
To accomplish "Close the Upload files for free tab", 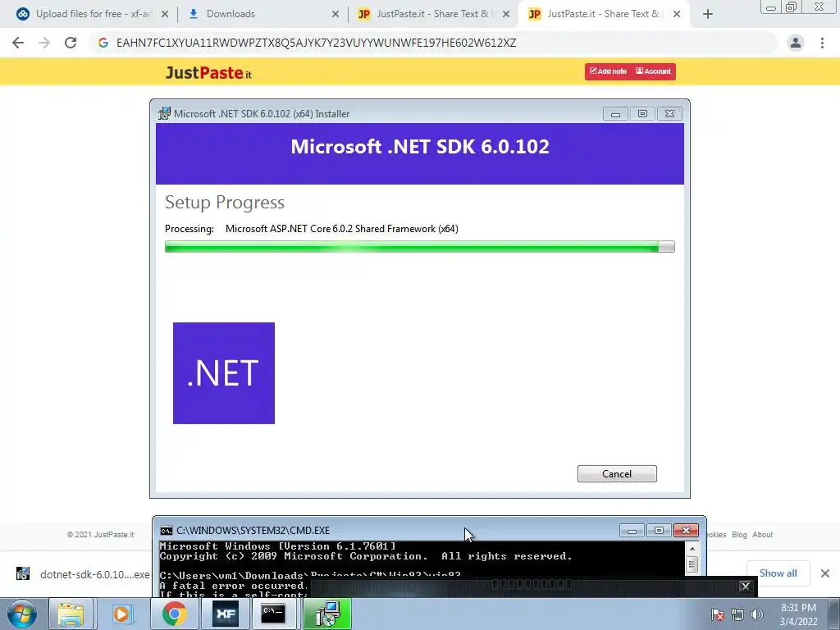I will [165, 14].
